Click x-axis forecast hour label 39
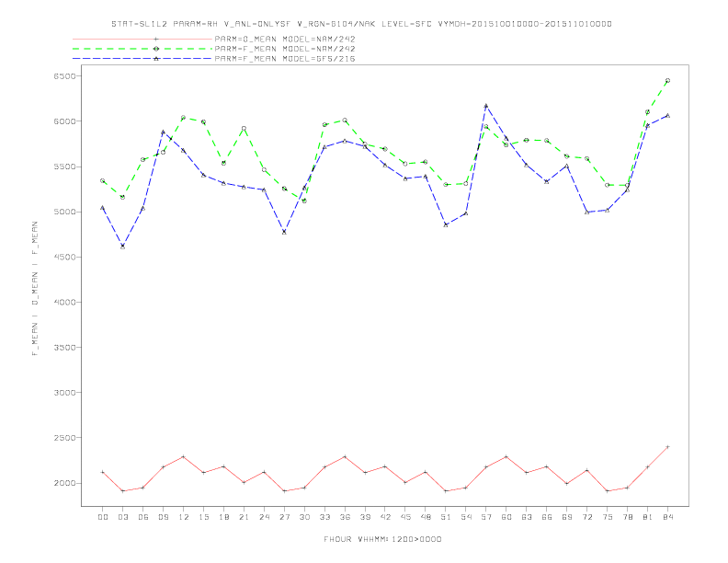The image size is (728, 563). [x=365, y=517]
